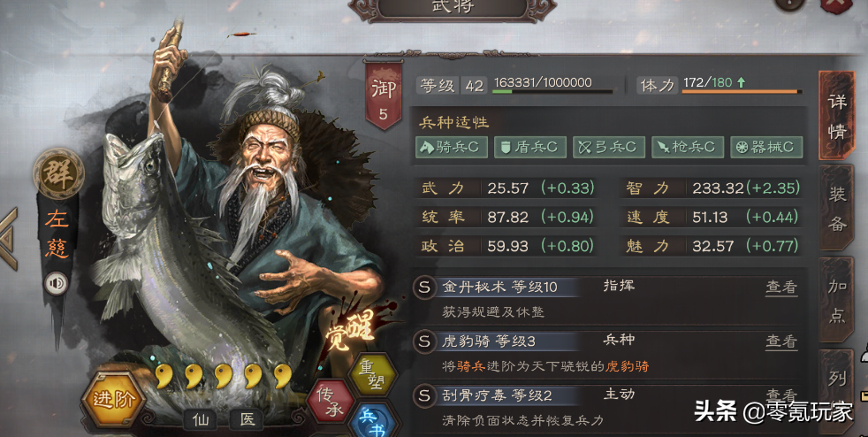868x437 pixels.
Task: Go to the previous general arrow
Action: (10, 239)
